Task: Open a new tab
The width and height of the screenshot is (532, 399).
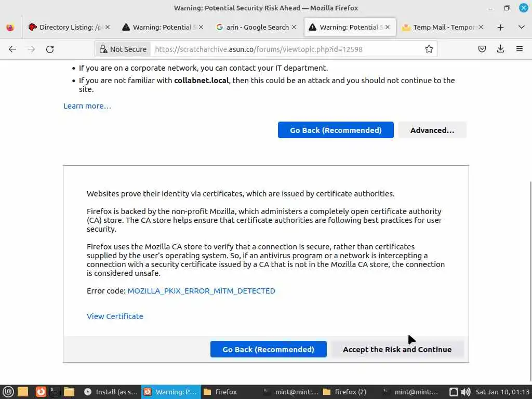Action: [500, 27]
